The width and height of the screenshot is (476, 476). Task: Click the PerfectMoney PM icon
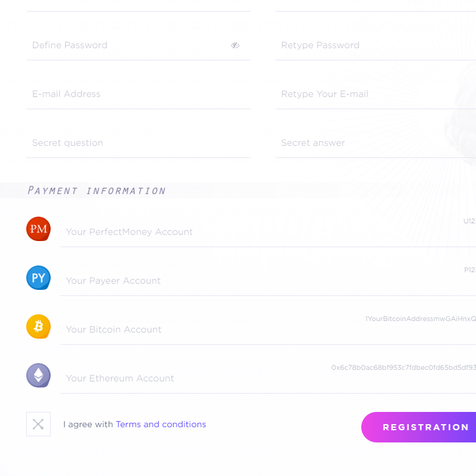pyautogui.click(x=38, y=229)
